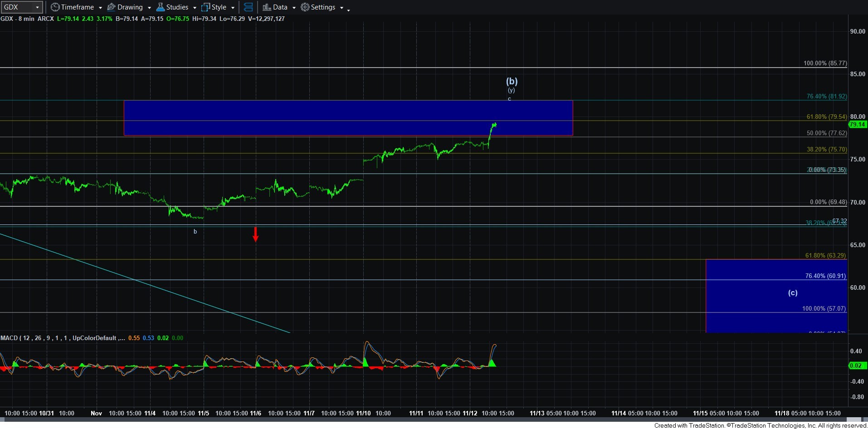The height and width of the screenshot is (429, 868).
Task: Click the Studies flask icon
Action: 161,7
